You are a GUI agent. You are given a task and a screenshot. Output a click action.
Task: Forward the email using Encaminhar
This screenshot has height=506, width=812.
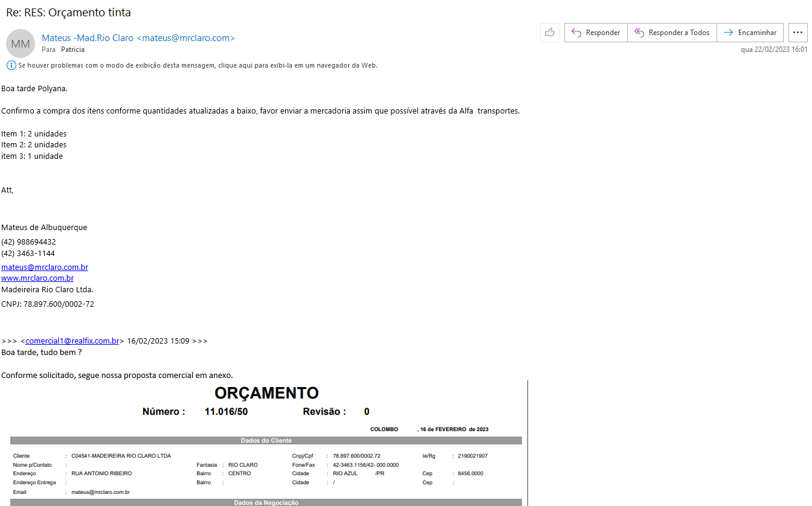click(750, 33)
